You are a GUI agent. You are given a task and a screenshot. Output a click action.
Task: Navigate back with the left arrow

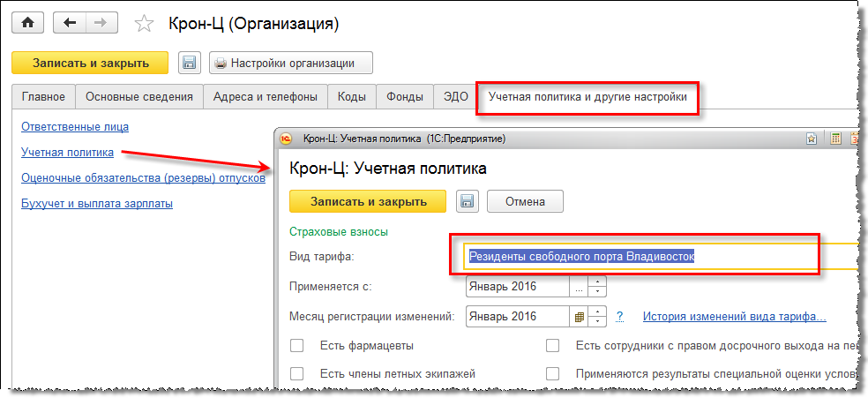(x=69, y=23)
